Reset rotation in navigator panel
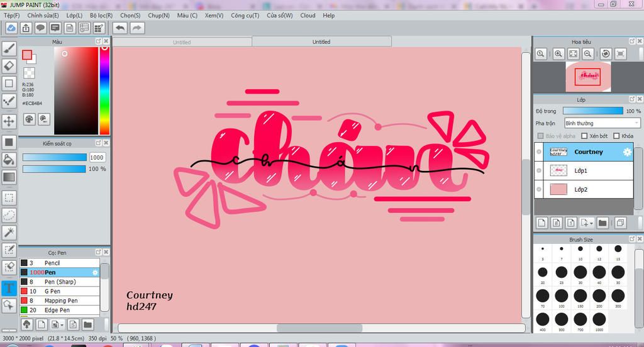 coord(606,53)
